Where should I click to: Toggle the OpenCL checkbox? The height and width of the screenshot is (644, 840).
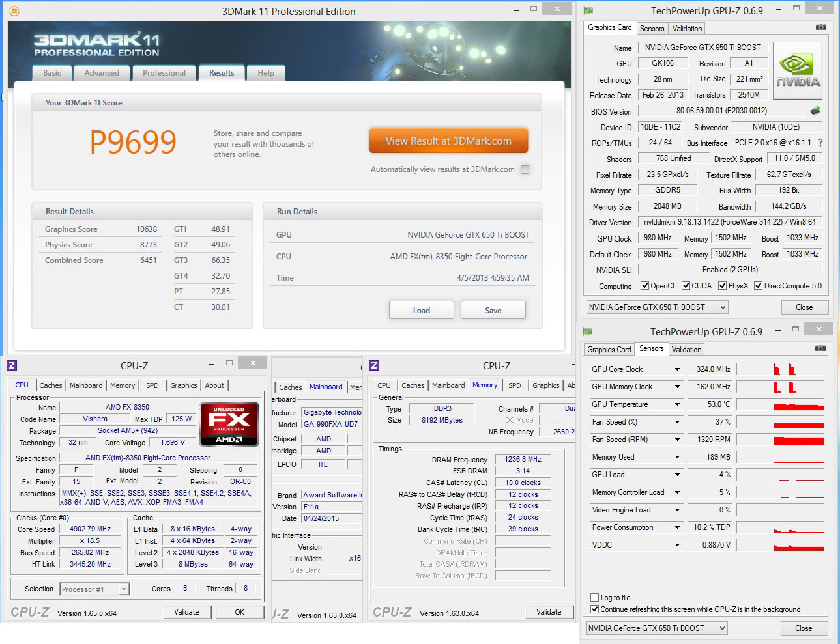click(x=644, y=285)
